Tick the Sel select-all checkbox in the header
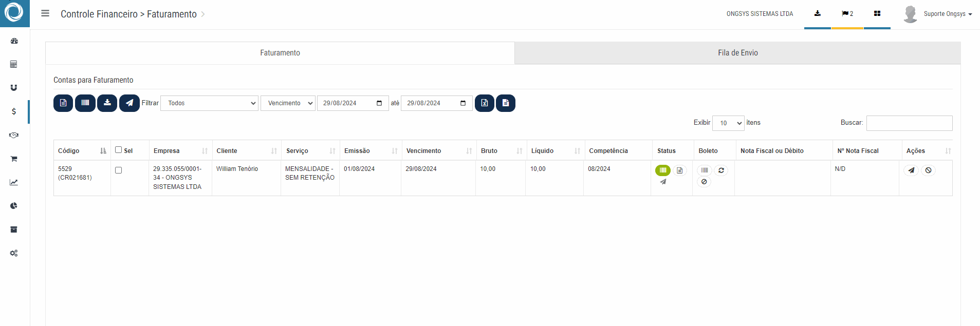The width and height of the screenshot is (980, 326). coord(119,150)
